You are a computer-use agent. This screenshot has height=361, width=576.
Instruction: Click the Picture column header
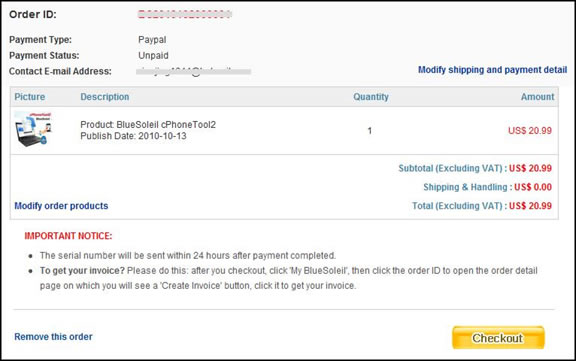(x=29, y=97)
